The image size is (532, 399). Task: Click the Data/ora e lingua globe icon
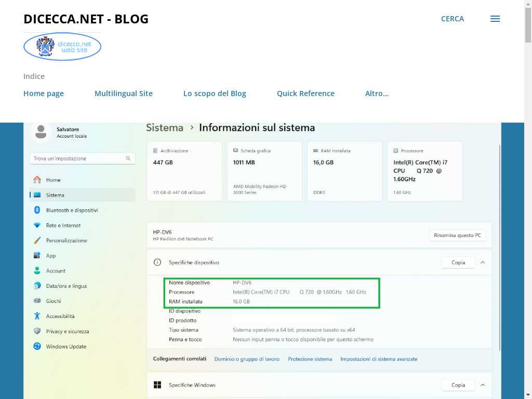click(37, 286)
